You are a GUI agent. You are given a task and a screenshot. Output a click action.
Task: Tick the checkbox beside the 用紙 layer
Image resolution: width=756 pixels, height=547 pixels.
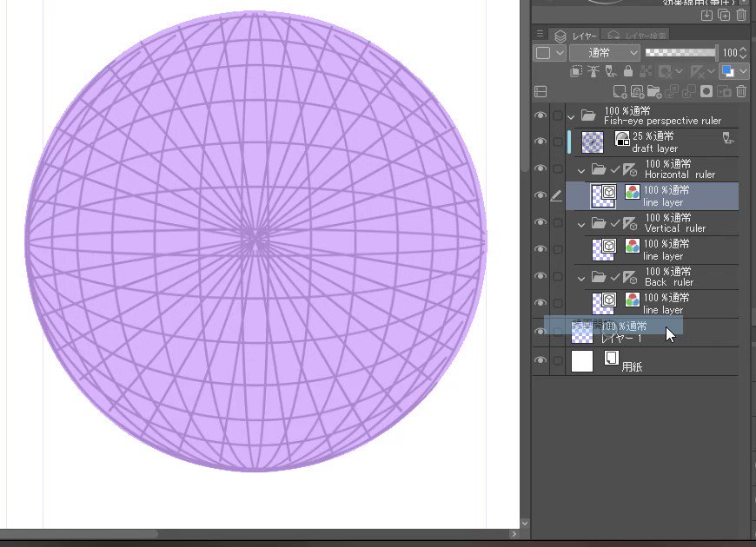pos(558,360)
